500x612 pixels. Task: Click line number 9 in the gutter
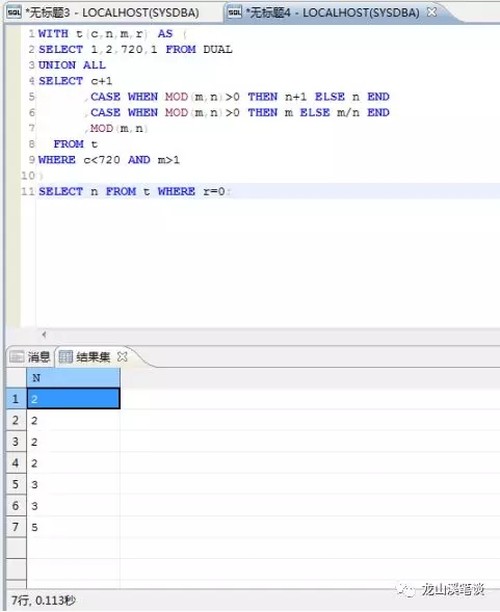tap(32, 160)
